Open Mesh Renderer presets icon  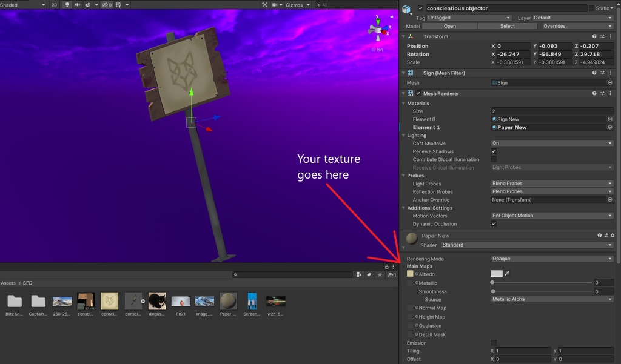(602, 93)
